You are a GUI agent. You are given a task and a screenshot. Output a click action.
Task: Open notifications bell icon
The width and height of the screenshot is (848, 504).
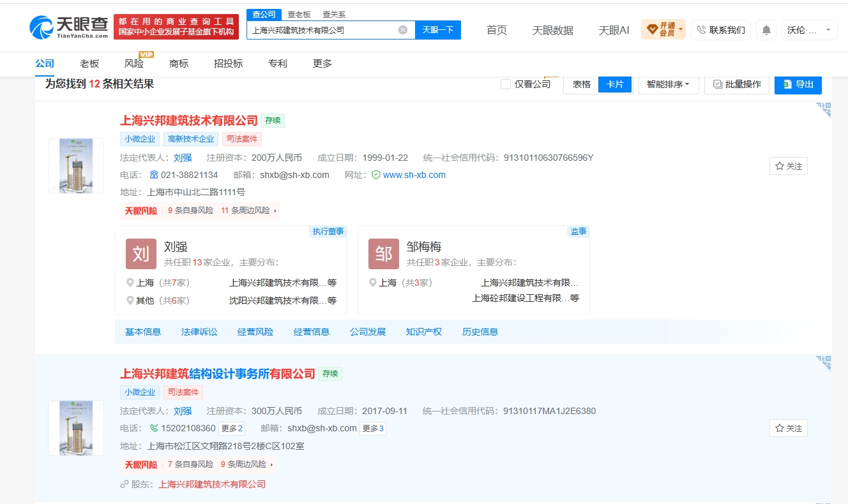click(x=766, y=30)
